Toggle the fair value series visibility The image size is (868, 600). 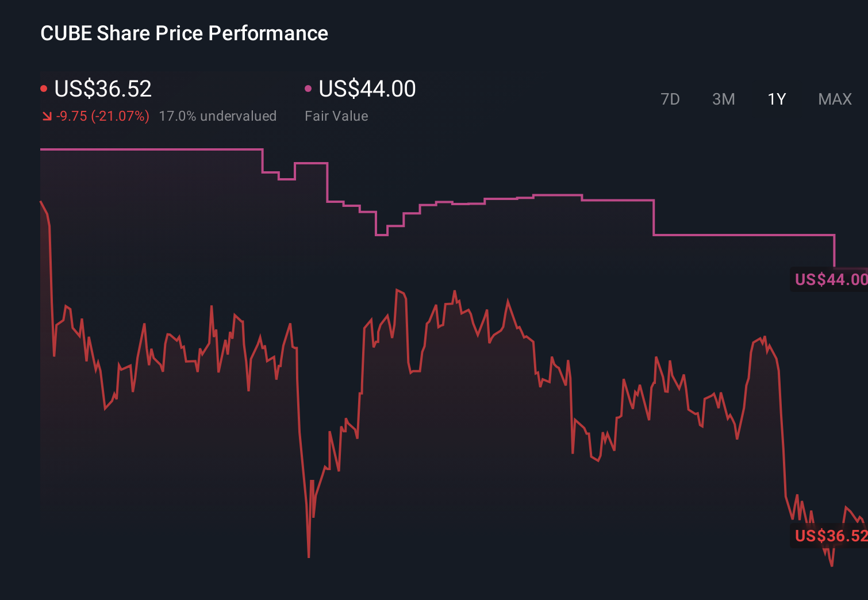point(308,87)
